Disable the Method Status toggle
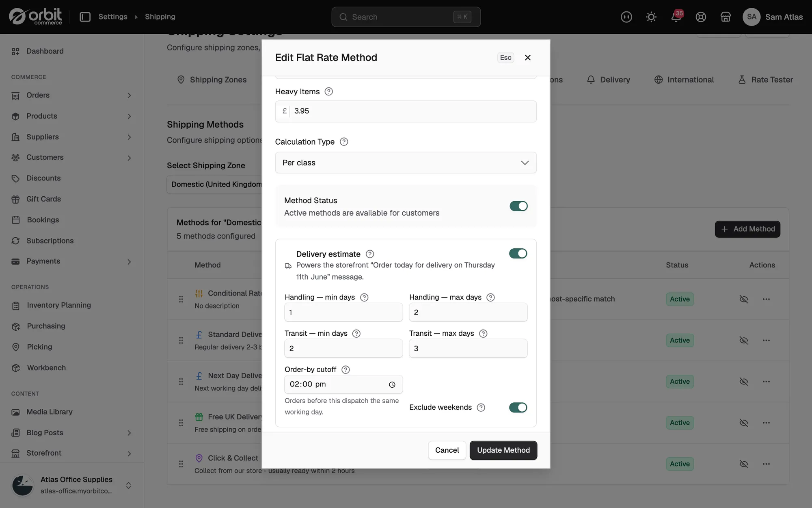This screenshot has height=508, width=812. pyautogui.click(x=518, y=206)
